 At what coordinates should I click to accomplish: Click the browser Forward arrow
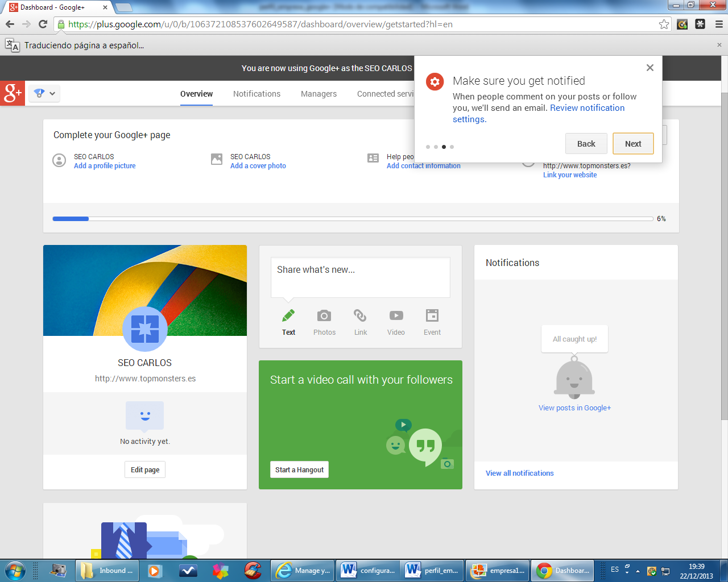point(26,24)
